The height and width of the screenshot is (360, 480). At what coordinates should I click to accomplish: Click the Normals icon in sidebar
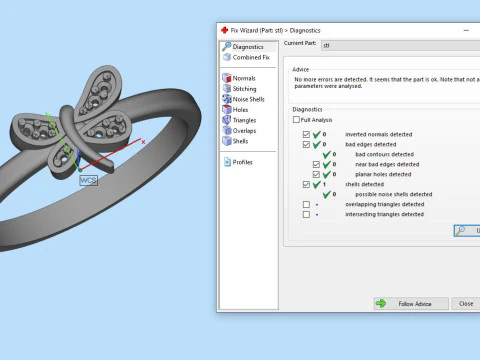(227, 78)
